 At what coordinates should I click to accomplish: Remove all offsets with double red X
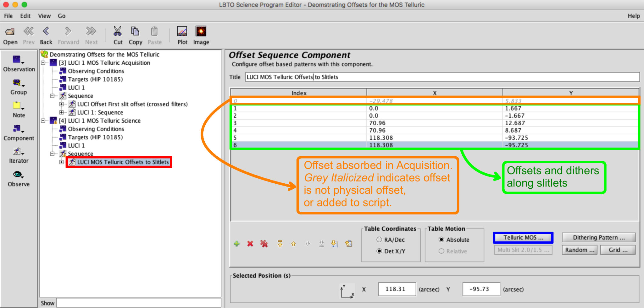[264, 244]
